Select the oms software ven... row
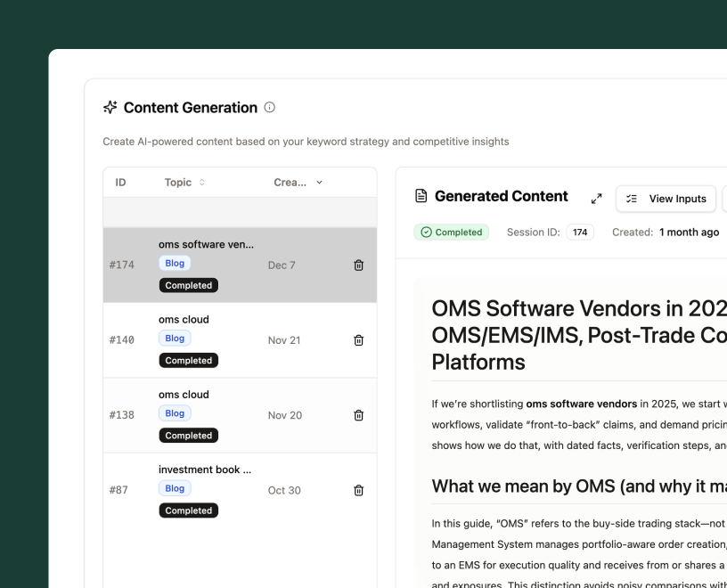 point(240,265)
